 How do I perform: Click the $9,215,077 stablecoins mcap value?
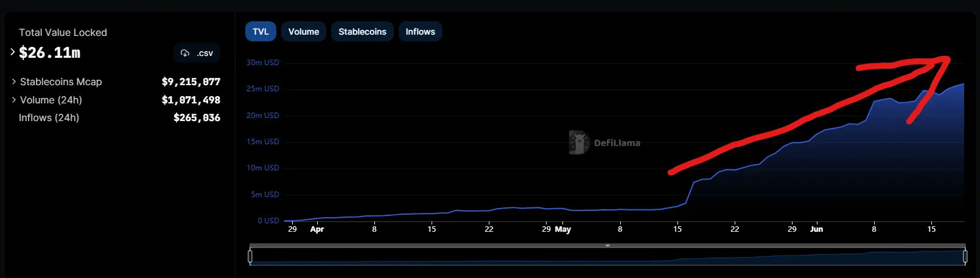point(191,82)
